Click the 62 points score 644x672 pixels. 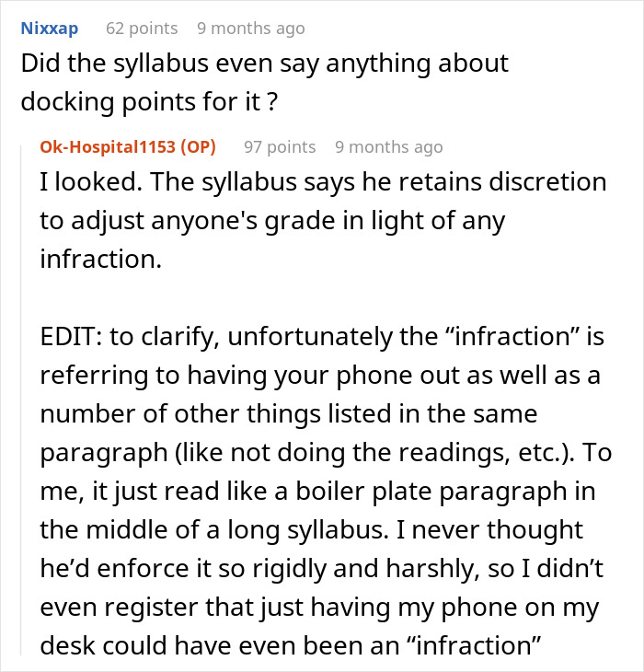[141, 29]
